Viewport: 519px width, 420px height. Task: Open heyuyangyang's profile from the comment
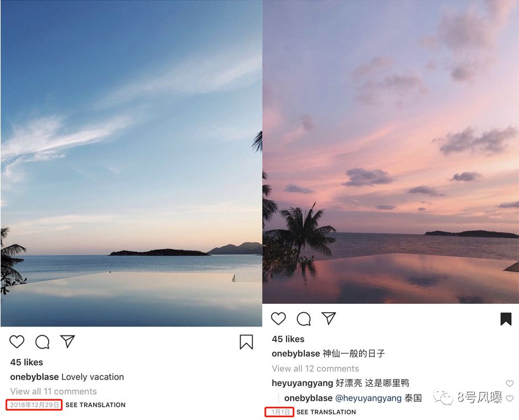302,383
